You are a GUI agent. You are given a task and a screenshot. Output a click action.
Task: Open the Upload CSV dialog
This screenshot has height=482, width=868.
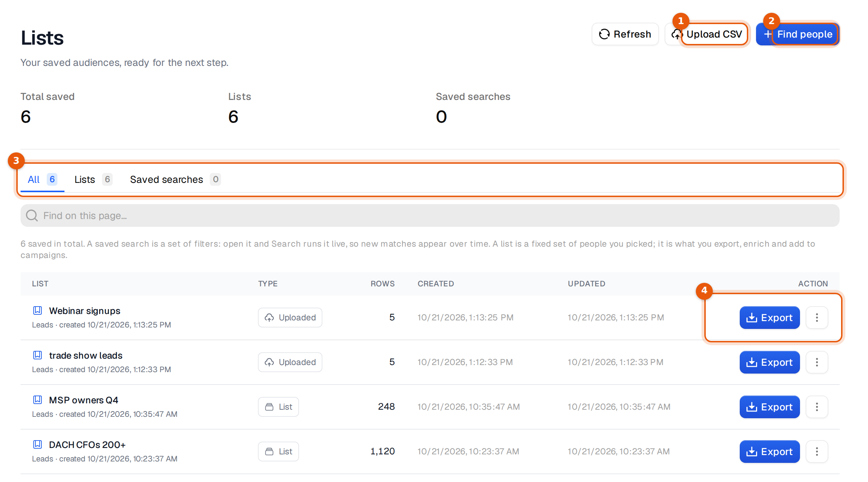tap(707, 34)
